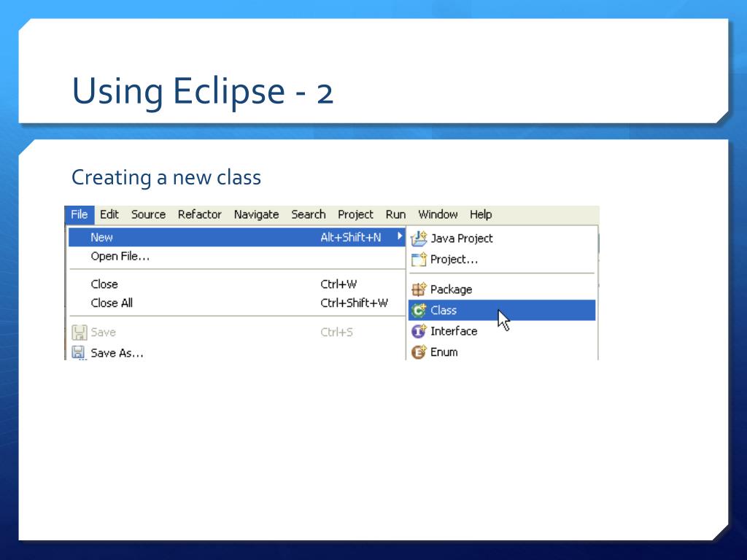747x560 pixels.
Task: Open the Help menu
Action: click(x=481, y=215)
